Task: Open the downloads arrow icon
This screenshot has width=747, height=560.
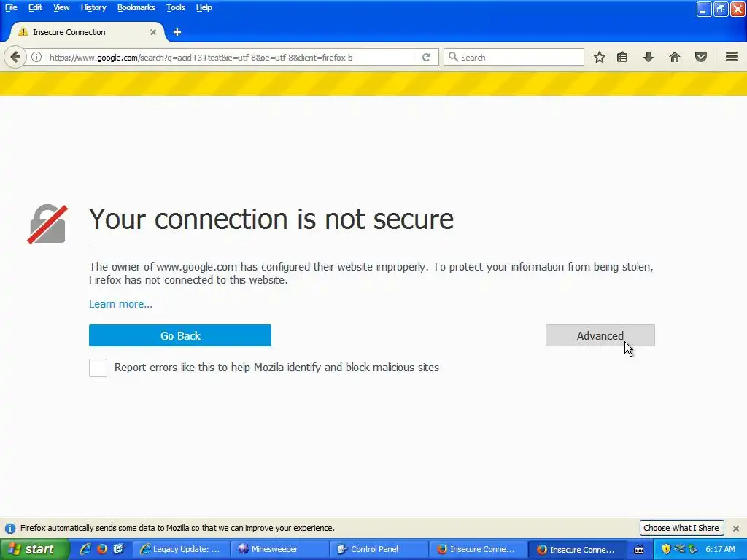Action: pyautogui.click(x=648, y=57)
